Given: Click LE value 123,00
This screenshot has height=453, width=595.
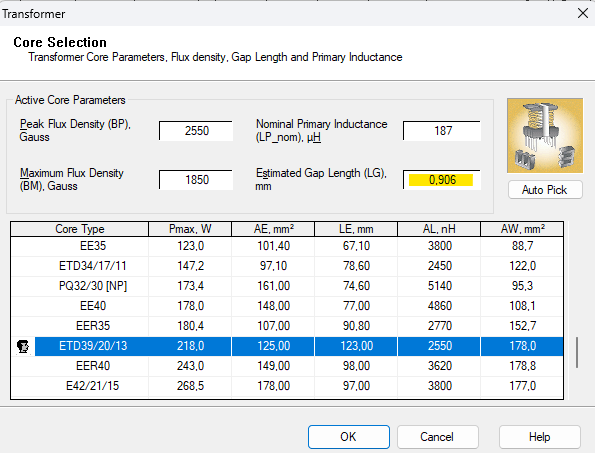Looking at the screenshot, I should pos(357,346).
